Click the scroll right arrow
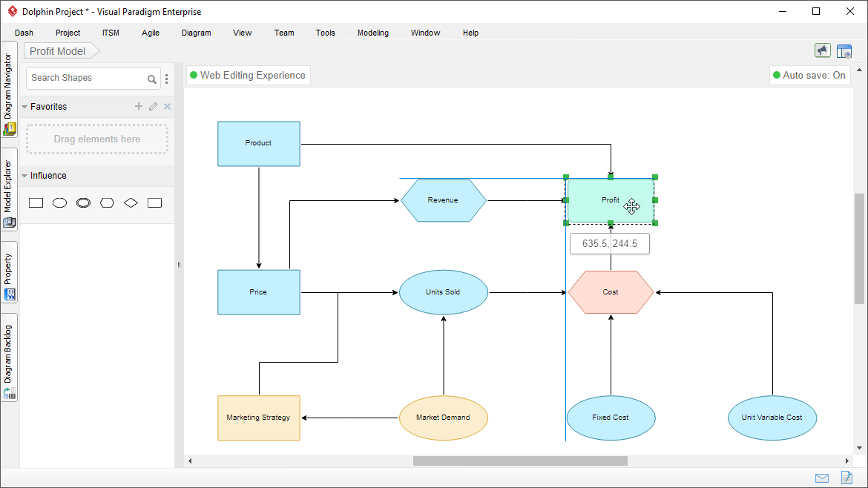 (846, 461)
